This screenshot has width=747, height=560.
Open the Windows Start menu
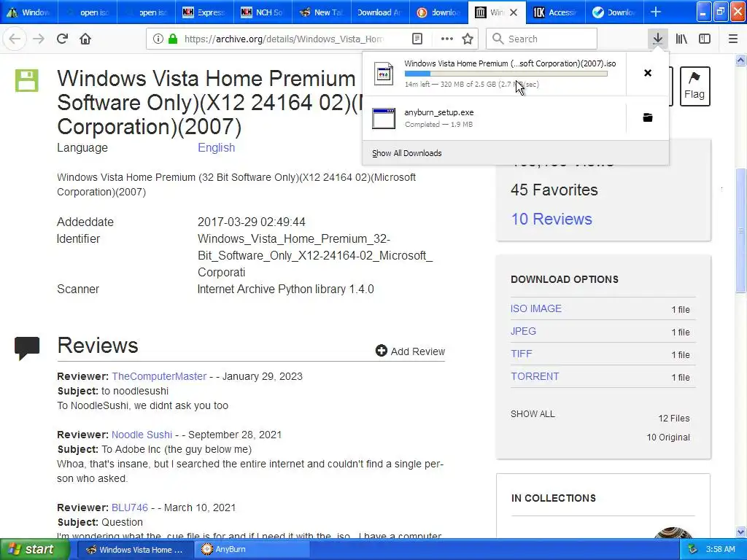pos(34,549)
